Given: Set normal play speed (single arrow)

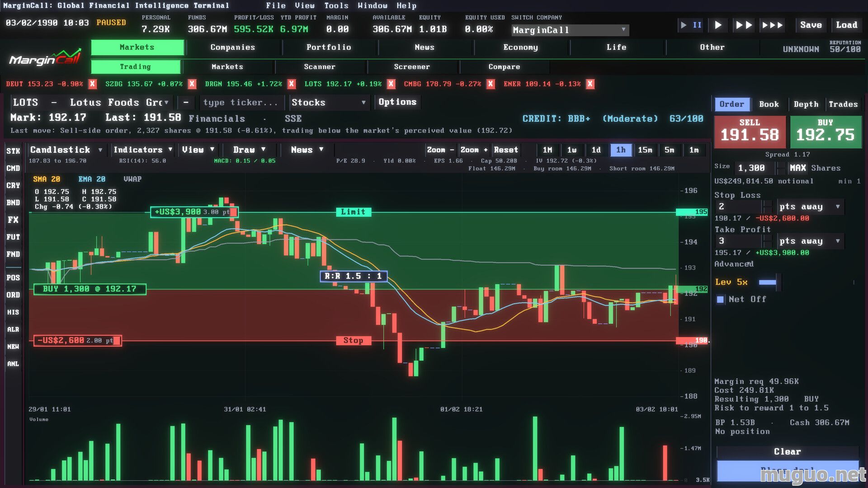Looking at the screenshot, I should click(718, 25).
